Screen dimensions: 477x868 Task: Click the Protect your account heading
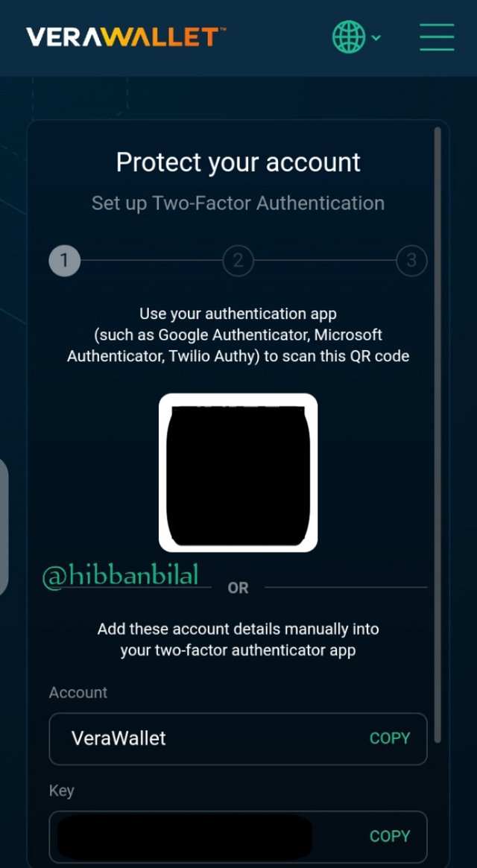click(238, 162)
